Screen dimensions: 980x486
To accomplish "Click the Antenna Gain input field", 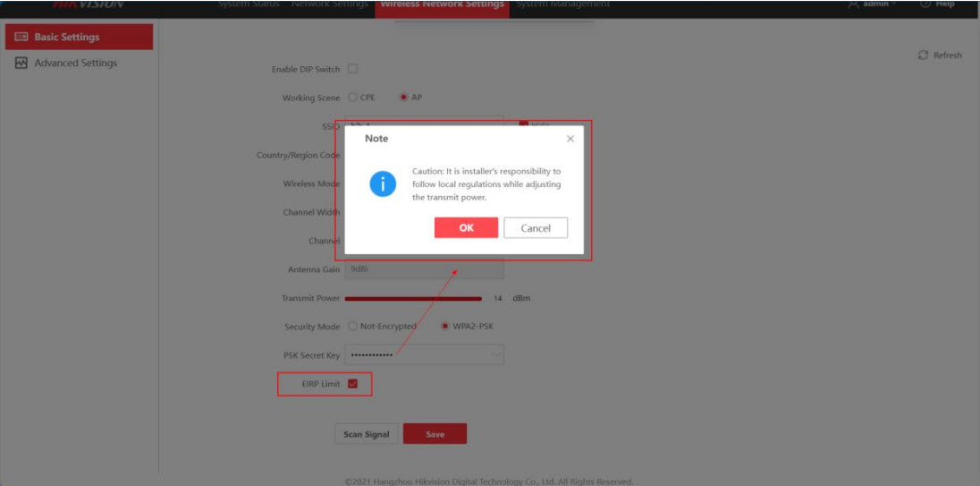I will pos(424,269).
